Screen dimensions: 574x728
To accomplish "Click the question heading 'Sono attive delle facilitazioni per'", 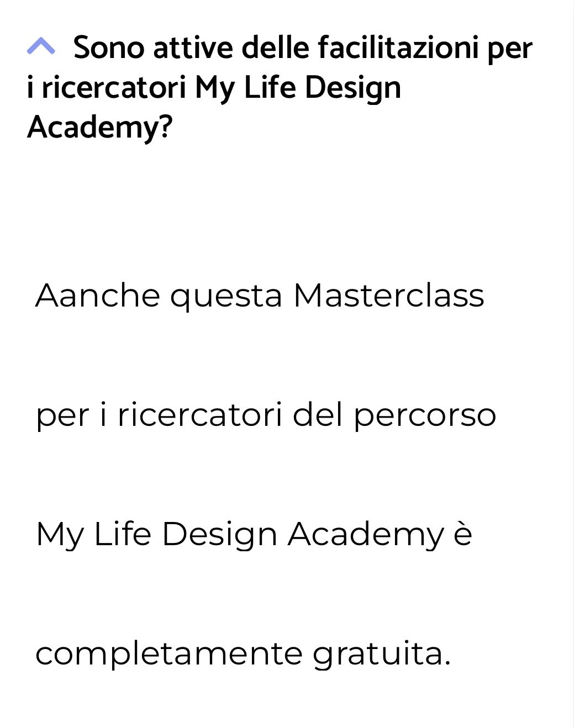I will (303, 48).
